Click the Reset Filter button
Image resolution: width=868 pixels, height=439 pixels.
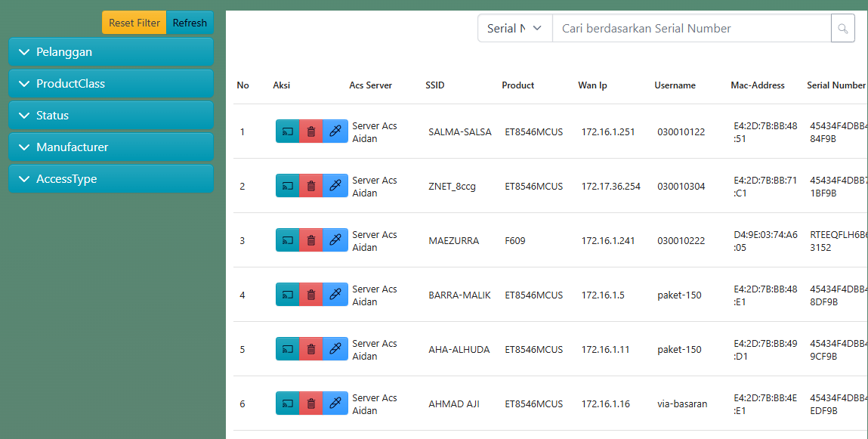(x=134, y=23)
